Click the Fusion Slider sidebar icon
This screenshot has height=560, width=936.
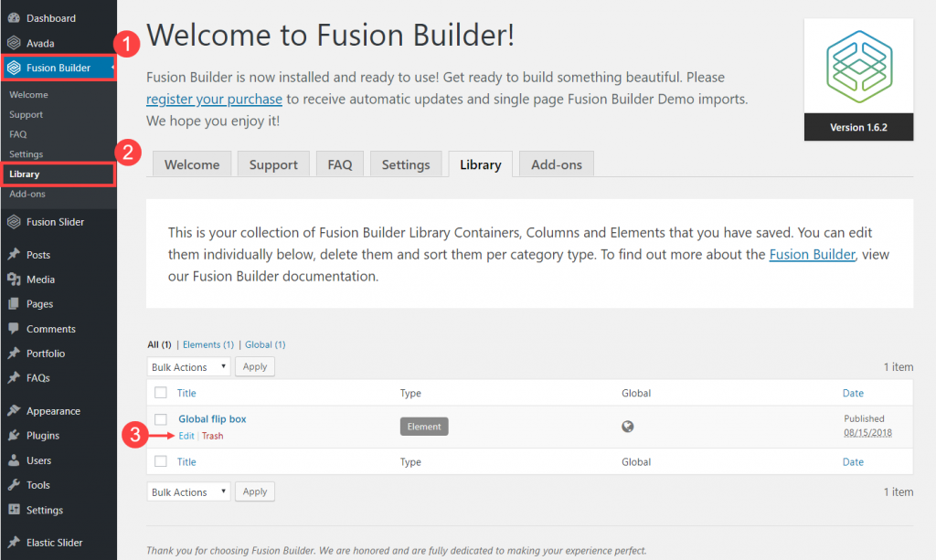tap(14, 222)
